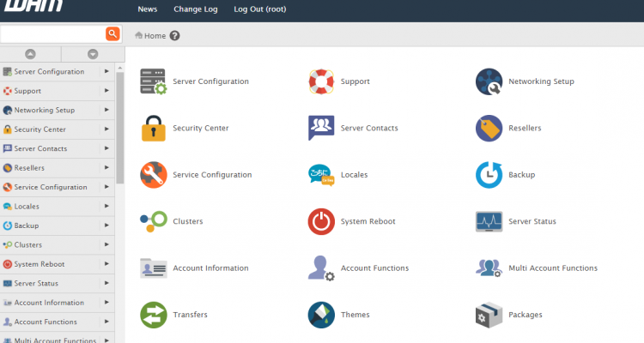Viewport: 644px width, 343px height.
Task: Click the expand all down-arrow button
Action: tap(93, 54)
